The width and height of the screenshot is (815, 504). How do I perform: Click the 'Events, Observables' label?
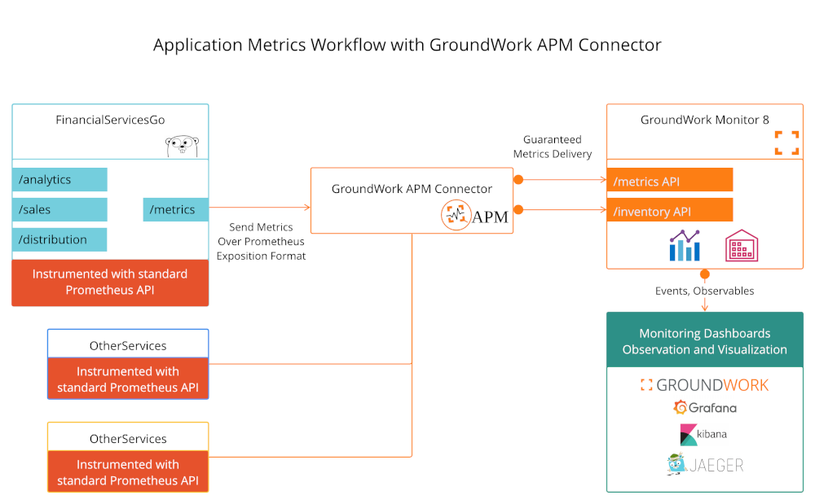click(704, 291)
